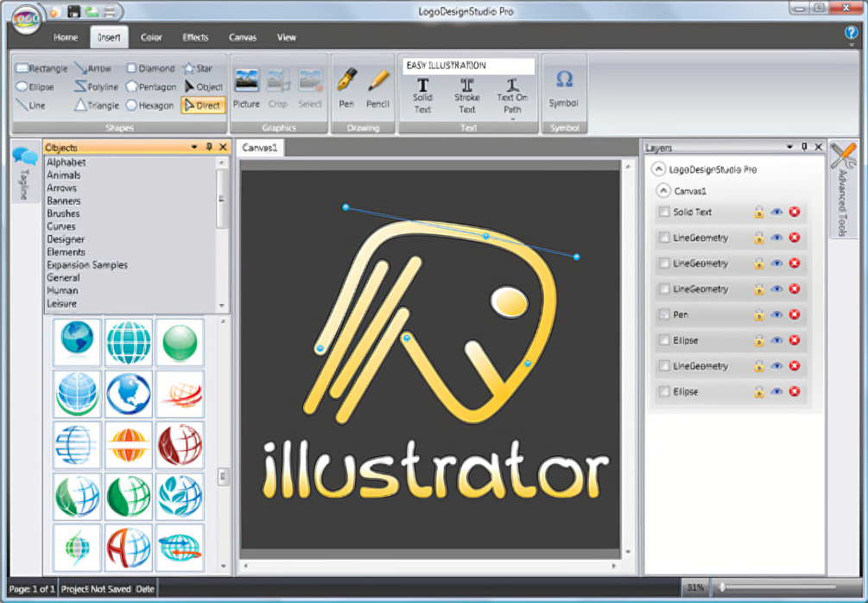Screen dimensions: 868x603
Task: Collapse the Canvas1 layer group
Action: (x=662, y=191)
